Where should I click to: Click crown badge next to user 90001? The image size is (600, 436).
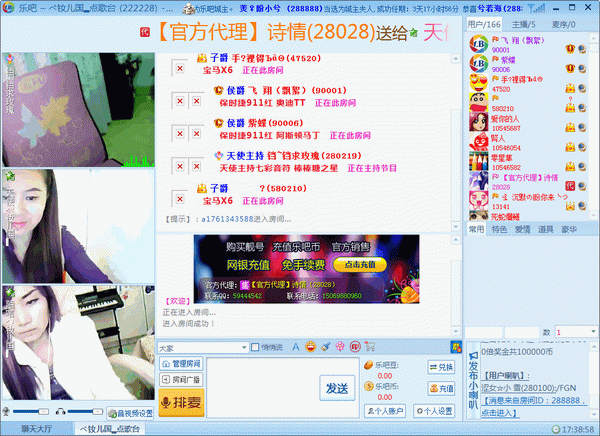coord(570,49)
